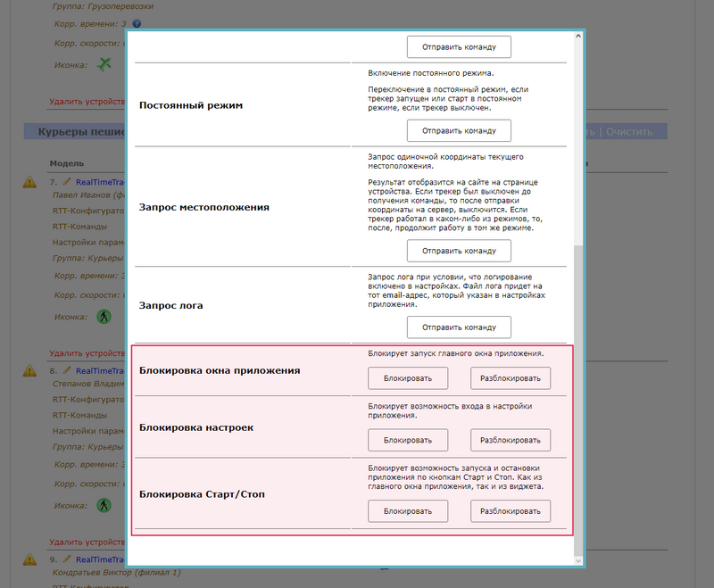The image size is (714, 588).
Task: Send the Постоянный режим command
Action: 459,130
